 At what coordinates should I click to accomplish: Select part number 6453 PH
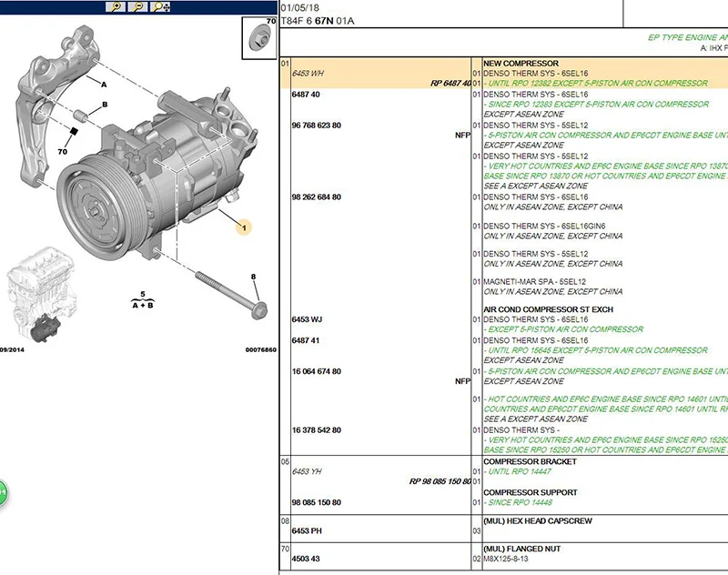click(307, 531)
